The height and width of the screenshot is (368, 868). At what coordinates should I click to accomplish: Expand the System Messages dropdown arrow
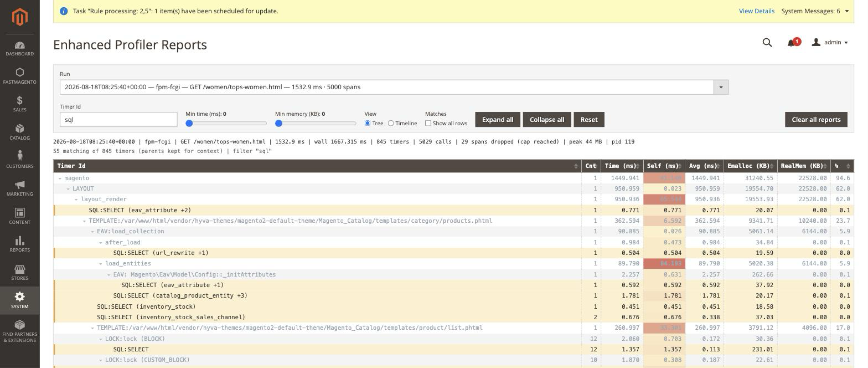pyautogui.click(x=846, y=11)
